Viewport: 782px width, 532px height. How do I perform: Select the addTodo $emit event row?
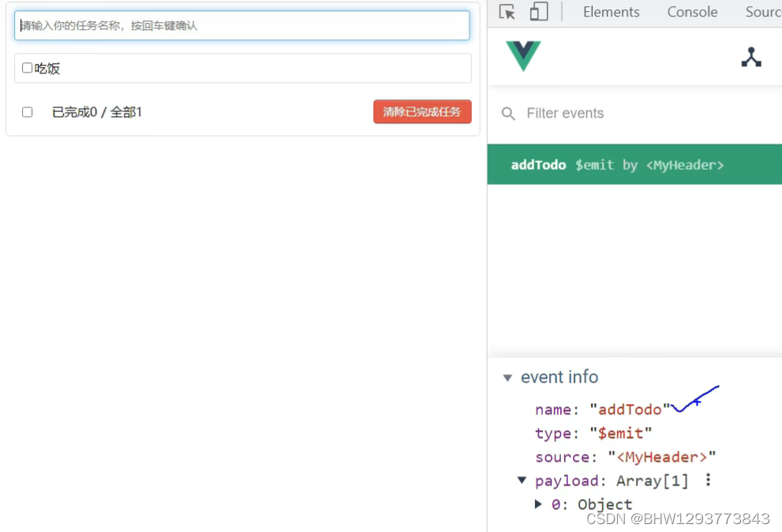pos(634,165)
